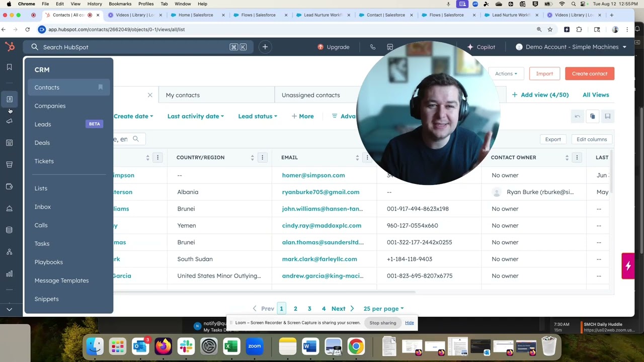Open the Automation sidebar icon
Viewport: 644px width, 362px height.
pos(9,252)
